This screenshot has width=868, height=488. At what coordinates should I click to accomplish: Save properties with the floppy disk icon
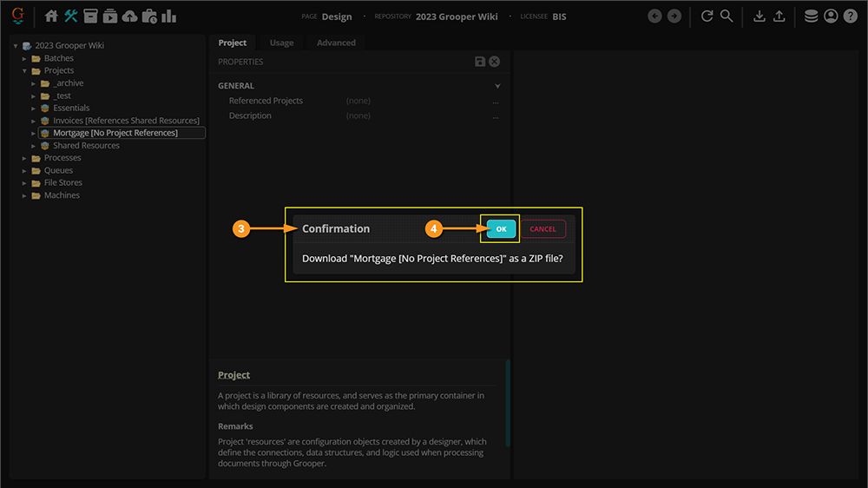tap(480, 62)
